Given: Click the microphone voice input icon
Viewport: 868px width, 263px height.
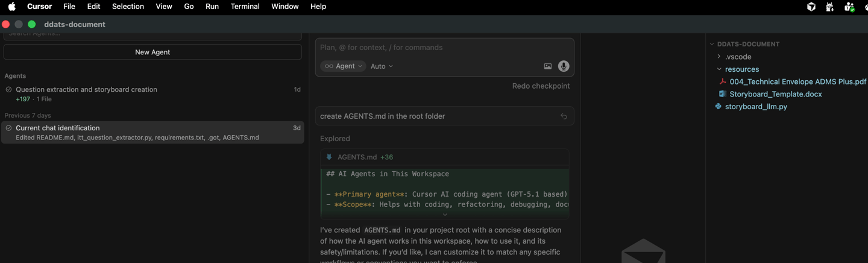Looking at the screenshot, I should coord(564,66).
